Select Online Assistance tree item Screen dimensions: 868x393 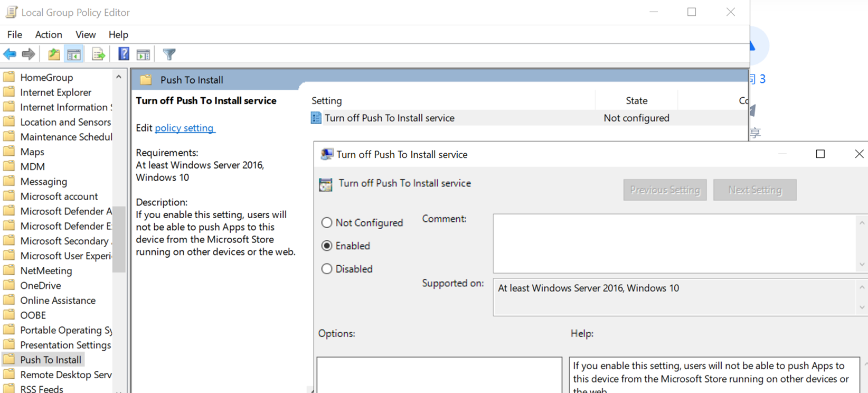[58, 300]
